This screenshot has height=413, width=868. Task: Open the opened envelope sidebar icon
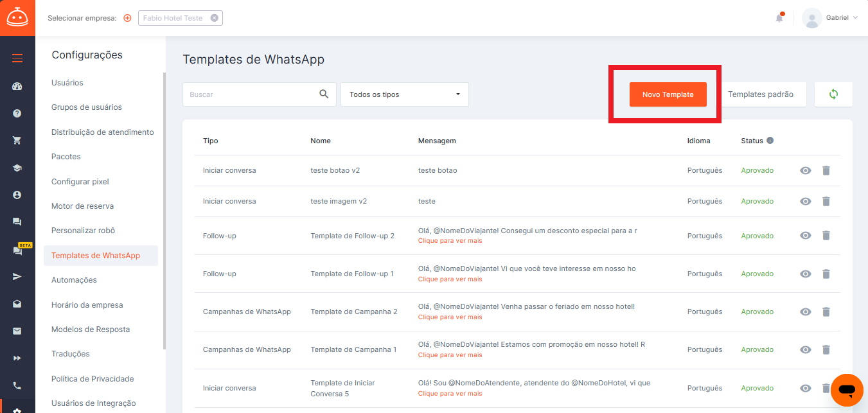pyautogui.click(x=17, y=304)
